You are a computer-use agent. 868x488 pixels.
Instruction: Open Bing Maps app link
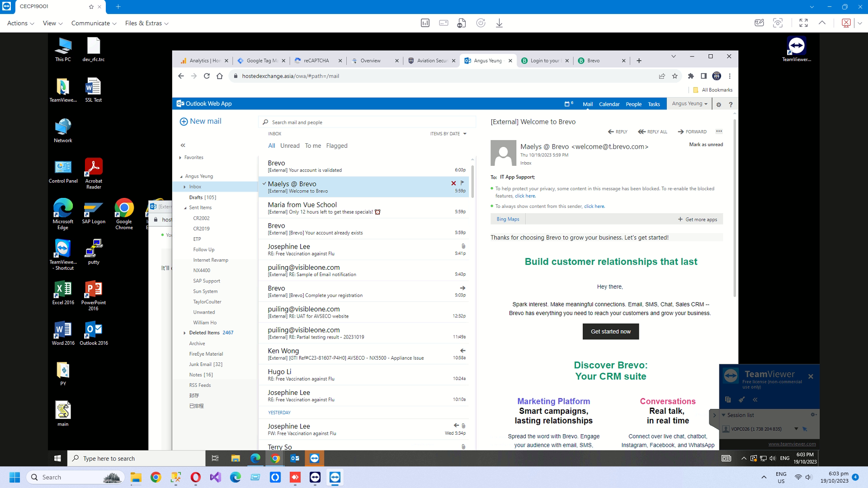[508, 219]
